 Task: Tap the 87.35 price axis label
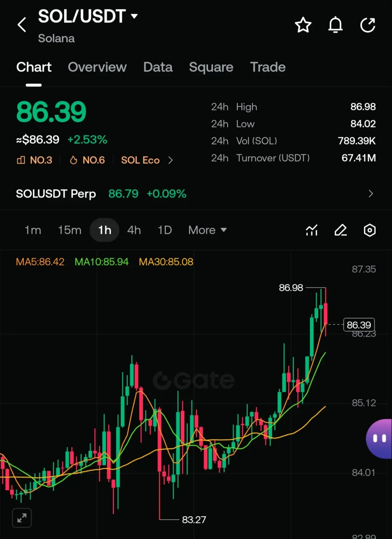pyautogui.click(x=364, y=269)
